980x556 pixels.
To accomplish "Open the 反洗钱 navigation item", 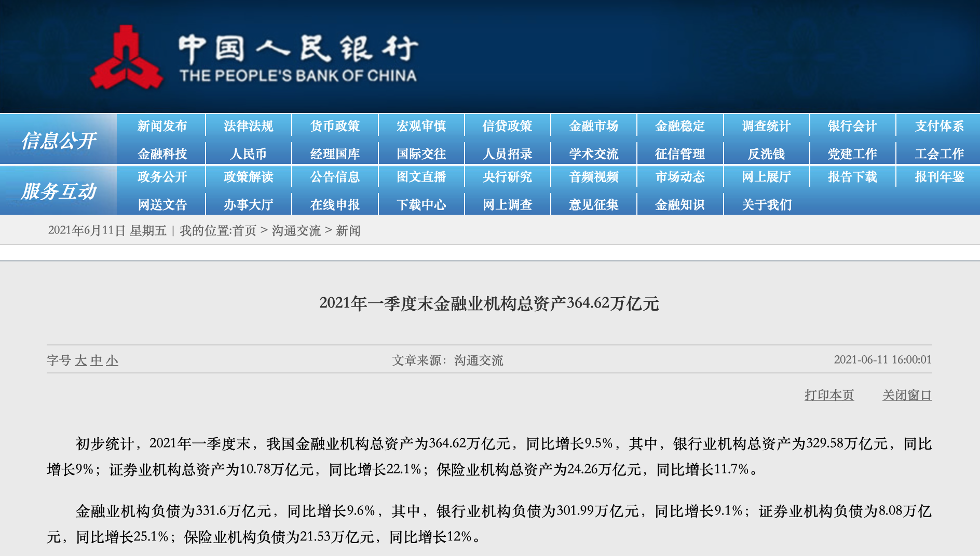I will tap(766, 154).
